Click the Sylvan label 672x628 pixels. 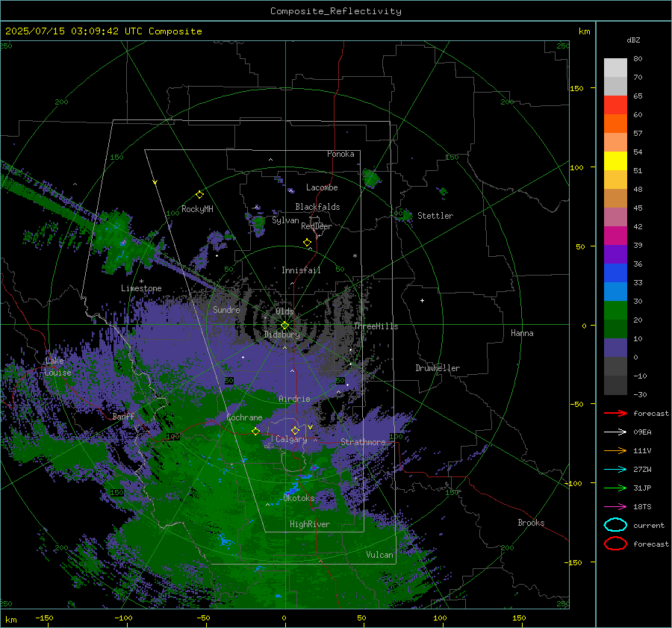pyautogui.click(x=285, y=220)
